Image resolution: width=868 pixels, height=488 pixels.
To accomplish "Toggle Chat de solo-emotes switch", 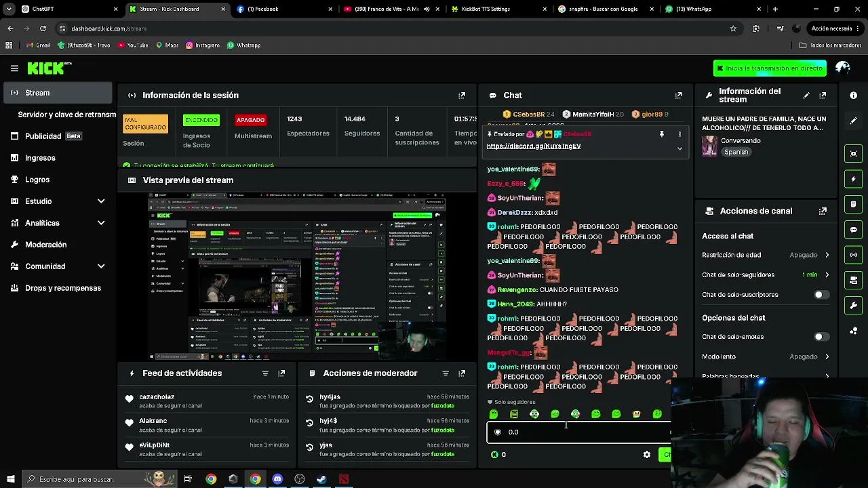I will point(821,337).
